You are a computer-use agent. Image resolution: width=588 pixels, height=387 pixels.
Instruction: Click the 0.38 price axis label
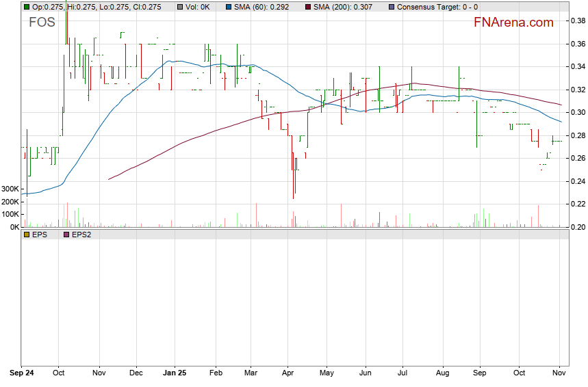coord(577,21)
